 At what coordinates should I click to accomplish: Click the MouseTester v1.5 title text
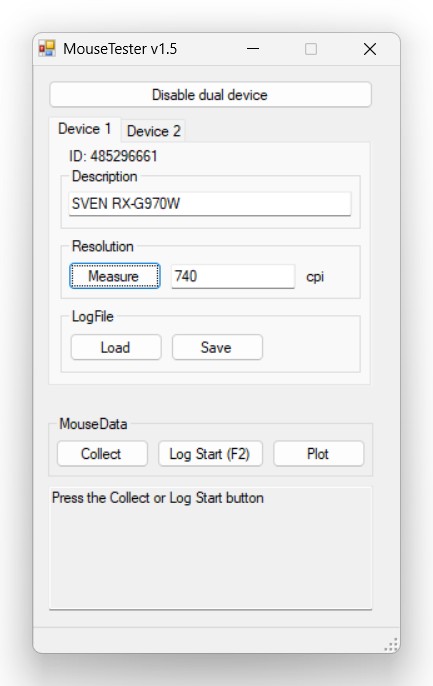[120, 49]
